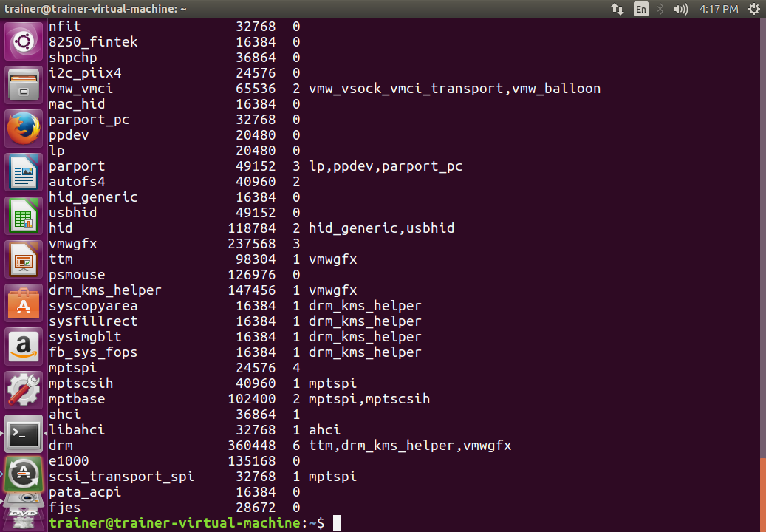Open the Bluetooth indicator menu

click(x=660, y=9)
